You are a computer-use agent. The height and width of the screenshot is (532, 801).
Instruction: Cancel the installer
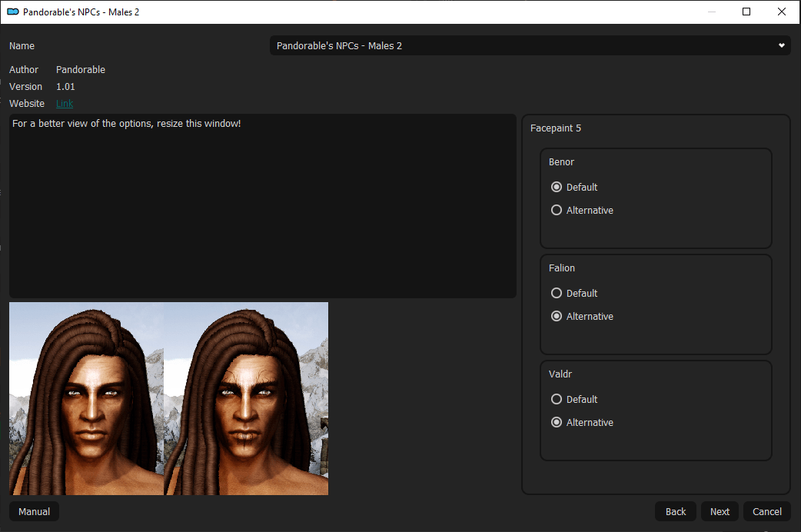point(766,511)
